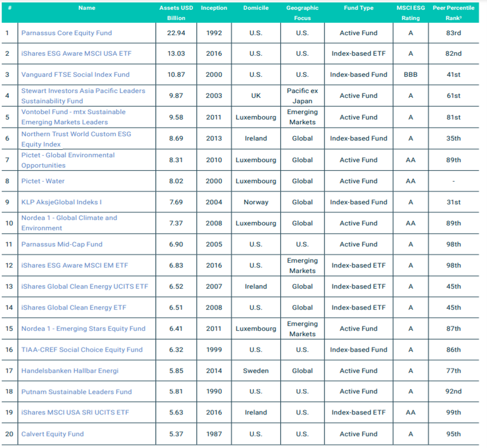Open the Pictet - Water fund link
The image size is (487, 448).
(x=43, y=181)
